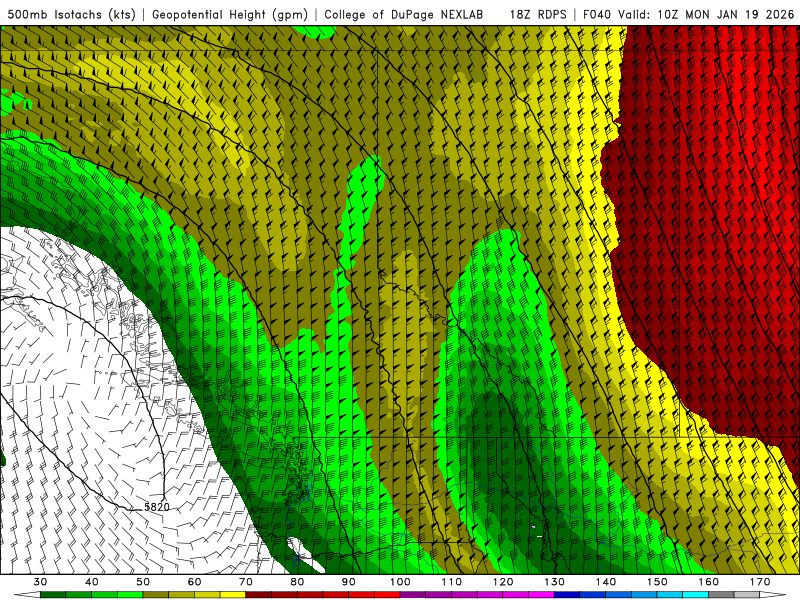
Task: Click the legend value 70
Action: (x=246, y=582)
